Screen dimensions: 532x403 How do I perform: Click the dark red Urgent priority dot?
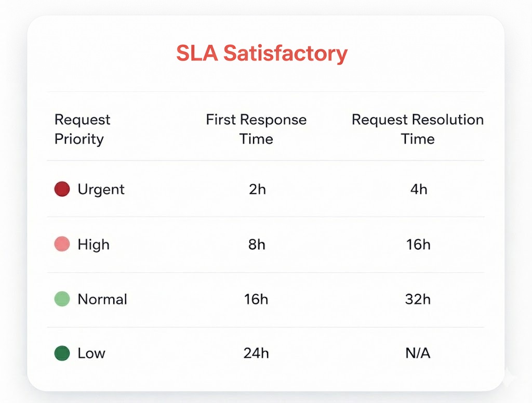[62, 189]
